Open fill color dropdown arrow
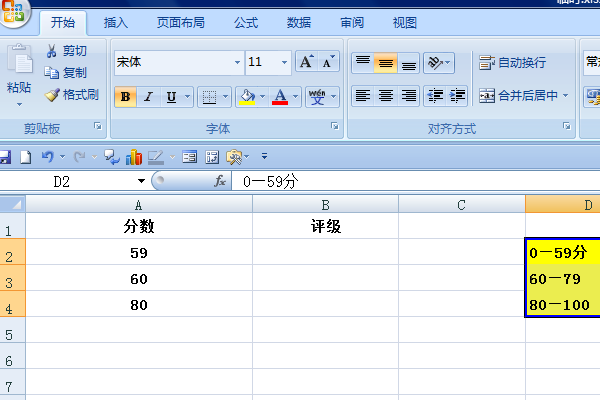This screenshot has height=400, width=600. 262,96
